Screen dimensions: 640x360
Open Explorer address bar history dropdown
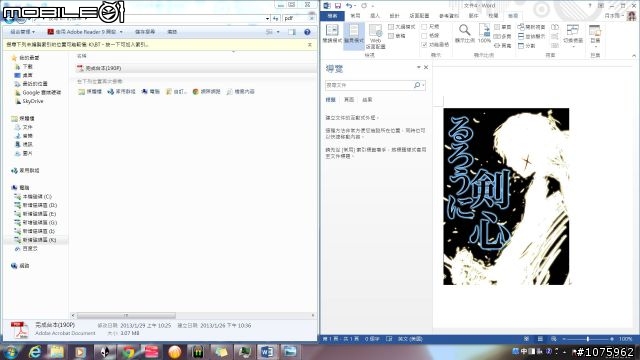click(x=267, y=18)
